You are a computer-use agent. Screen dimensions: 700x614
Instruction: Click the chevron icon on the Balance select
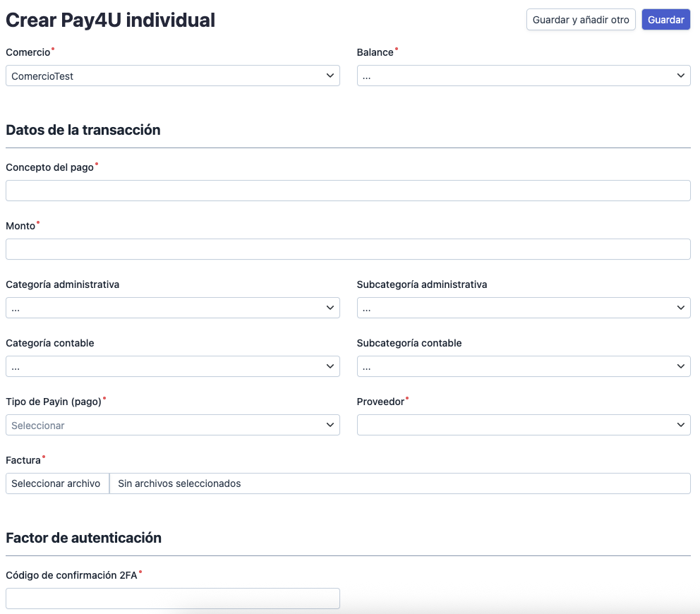pyautogui.click(x=680, y=76)
